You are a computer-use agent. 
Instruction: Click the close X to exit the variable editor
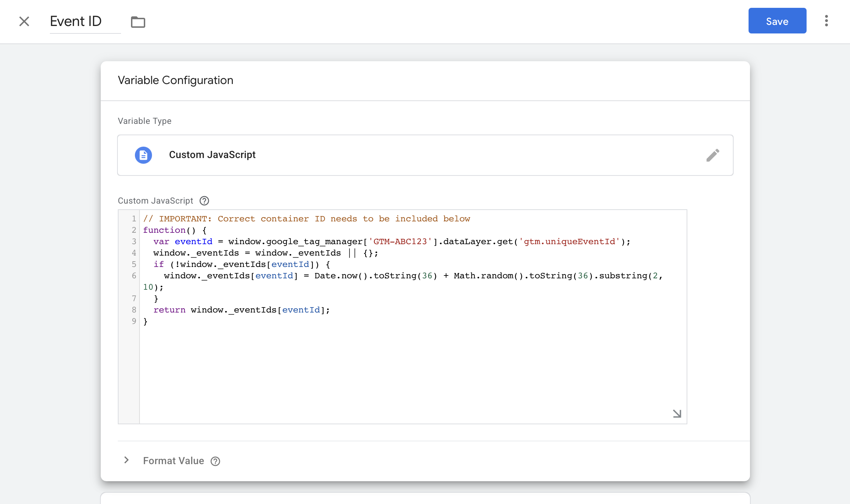[24, 21]
